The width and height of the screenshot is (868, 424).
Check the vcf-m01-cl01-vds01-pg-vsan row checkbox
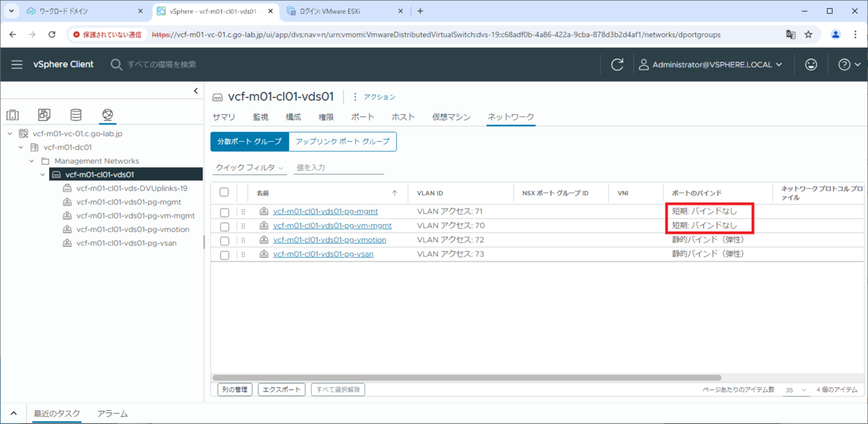[x=224, y=255]
